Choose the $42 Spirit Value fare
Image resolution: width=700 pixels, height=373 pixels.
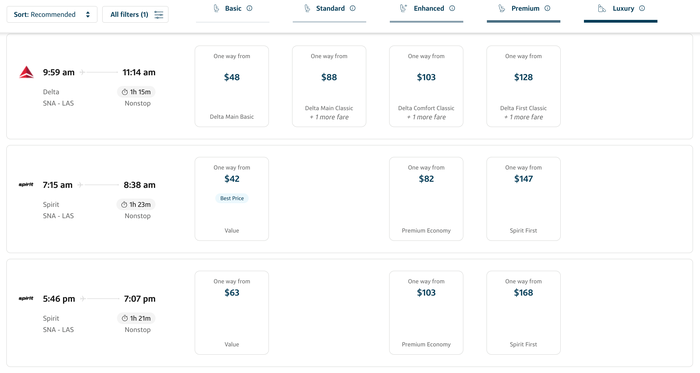tap(232, 199)
